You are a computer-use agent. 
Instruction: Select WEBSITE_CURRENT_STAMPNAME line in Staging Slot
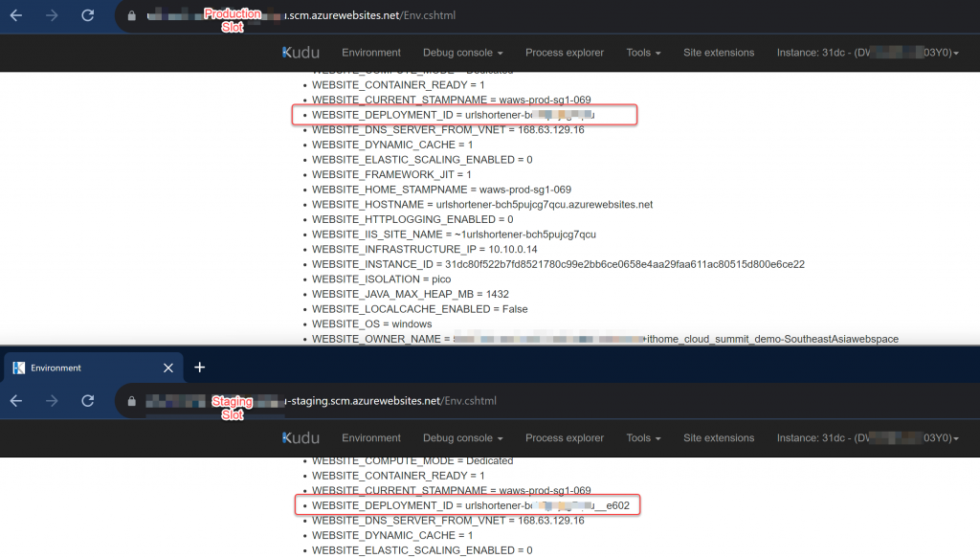[x=452, y=490]
